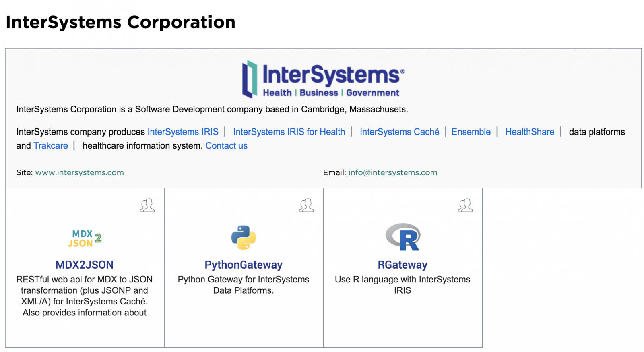Visit www.intersystems.com site link
This screenshot has width=644, height=352.
[x=80, y=173]
